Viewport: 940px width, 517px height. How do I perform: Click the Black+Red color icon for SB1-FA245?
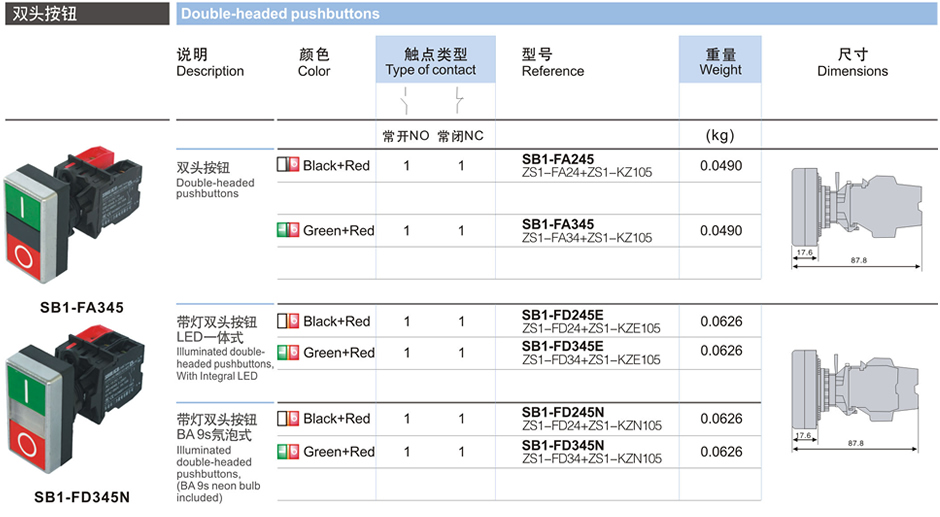pyautogui.click(x=288, y=165)
